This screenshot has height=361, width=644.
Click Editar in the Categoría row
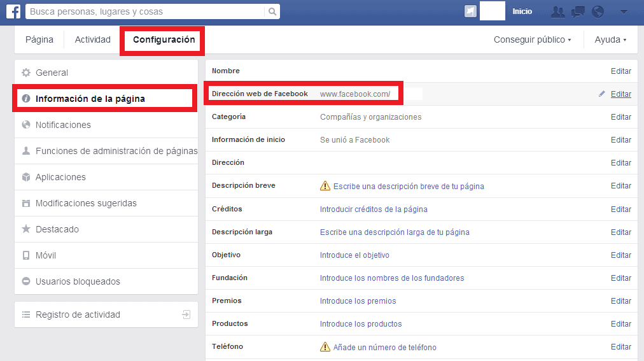620,117
